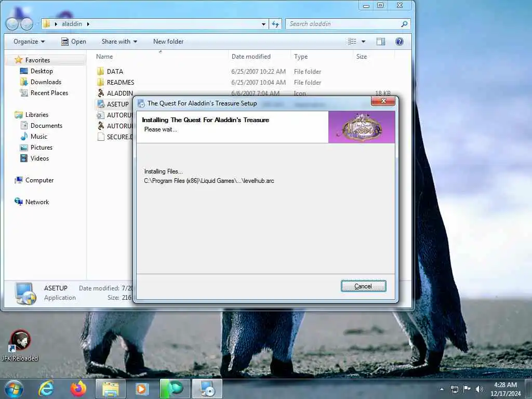Screen dimensions: 532x399
Task: Show hidden tray icons arrow
Action: [442, 389]
